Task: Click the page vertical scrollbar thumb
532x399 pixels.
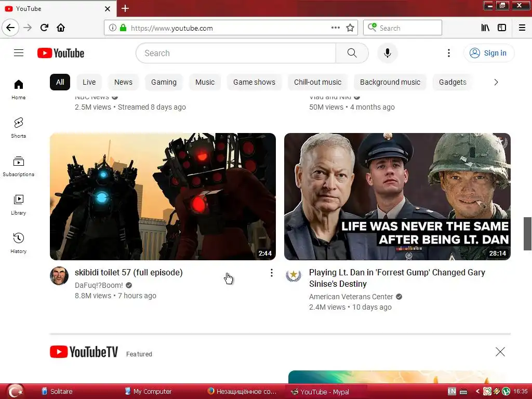Action: pos(528,233)
